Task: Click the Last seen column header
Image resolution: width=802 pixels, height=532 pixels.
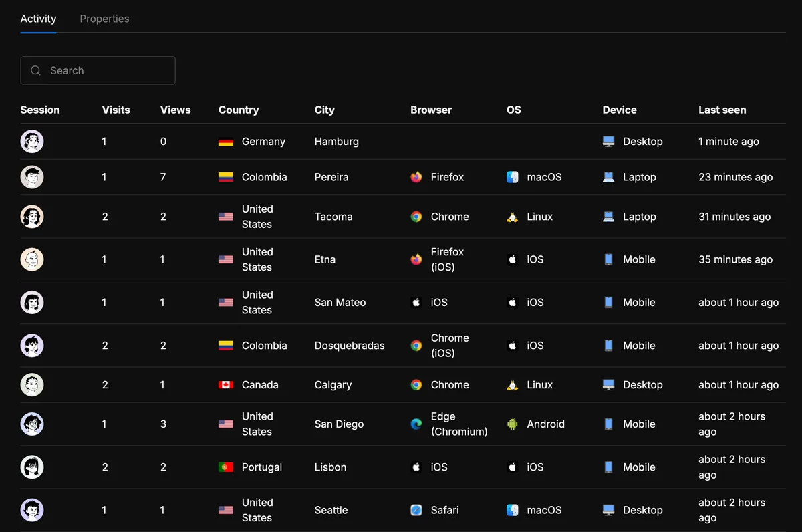Action: pos(722,110)
